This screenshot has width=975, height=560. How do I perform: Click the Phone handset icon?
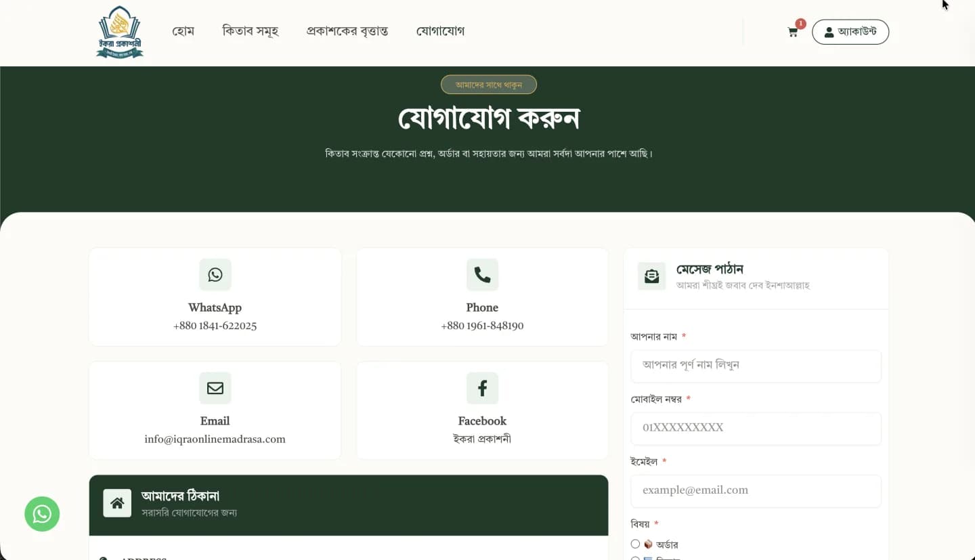tap(482, 274)
